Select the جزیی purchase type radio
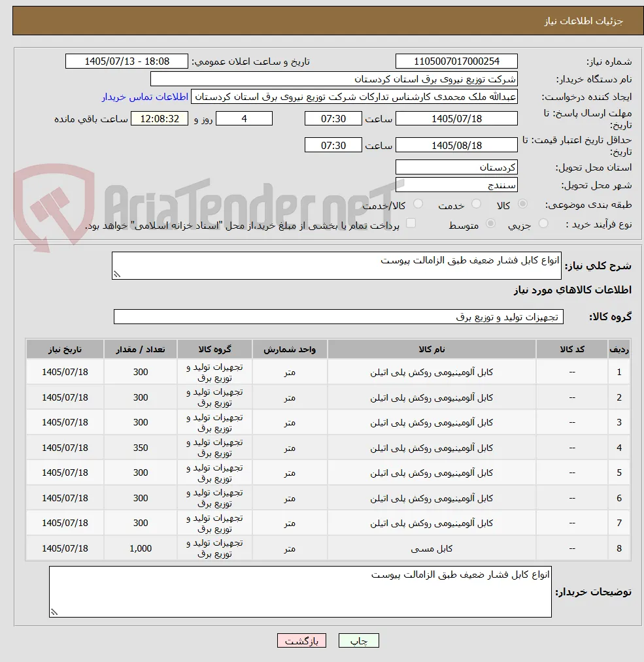Viewport: 644px width, 662px height. tap(543, 223)
